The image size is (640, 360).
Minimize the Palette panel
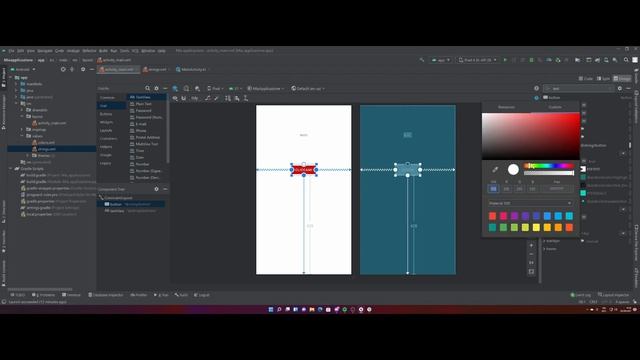coord(165,88)
